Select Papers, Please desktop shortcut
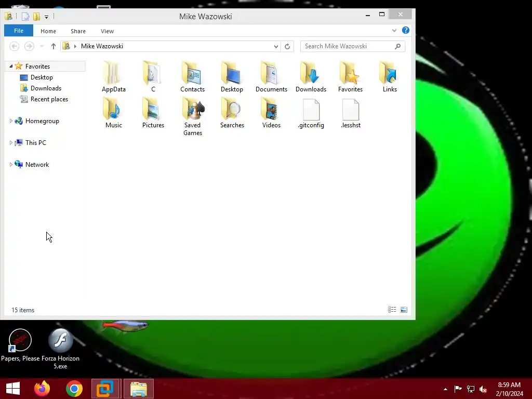The height and width of the screenshot is (399, 532). coord(20,345)
